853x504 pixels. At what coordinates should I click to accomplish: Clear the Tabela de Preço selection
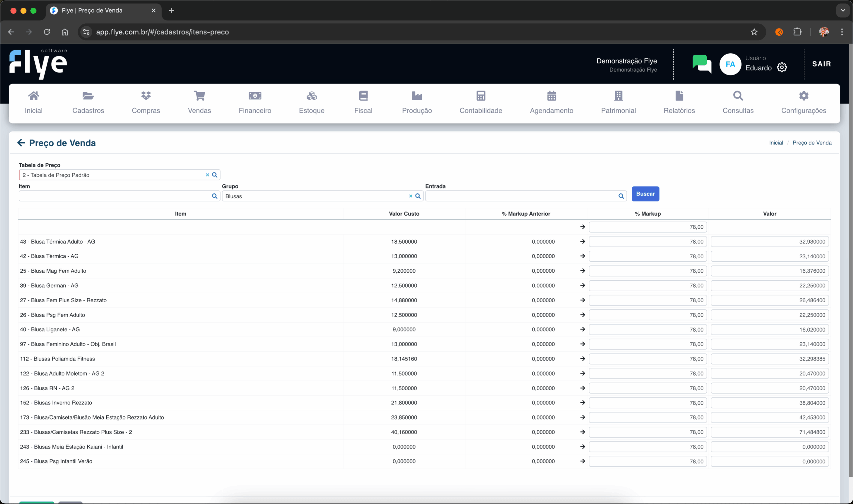point(207,175)
